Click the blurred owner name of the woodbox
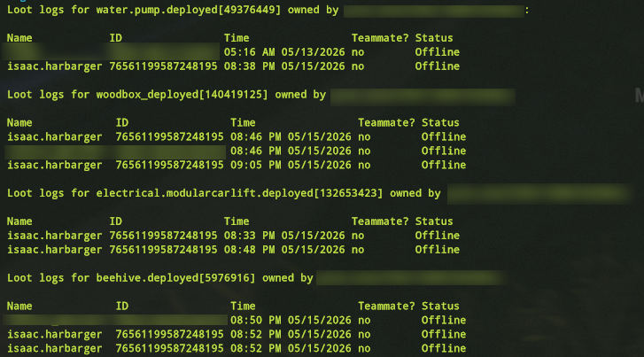 tap(423, 97)
